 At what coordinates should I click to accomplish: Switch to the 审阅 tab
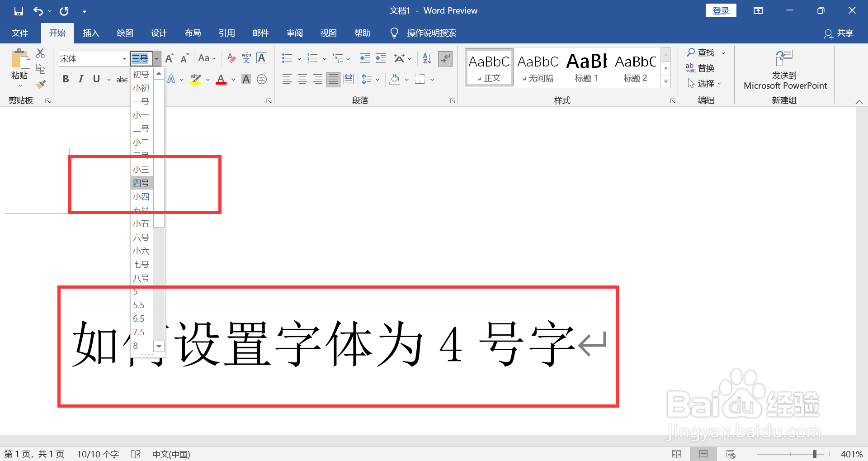click(294, 33)
